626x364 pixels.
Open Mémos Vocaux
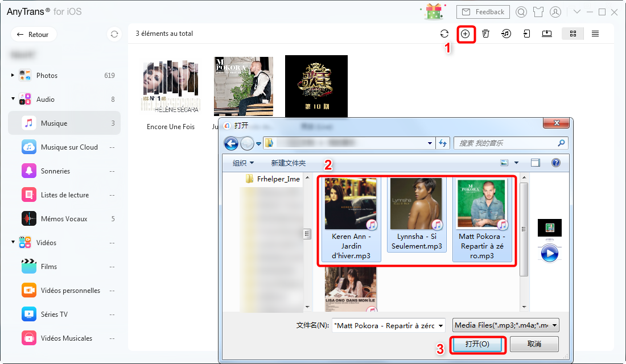coord(64,219)
